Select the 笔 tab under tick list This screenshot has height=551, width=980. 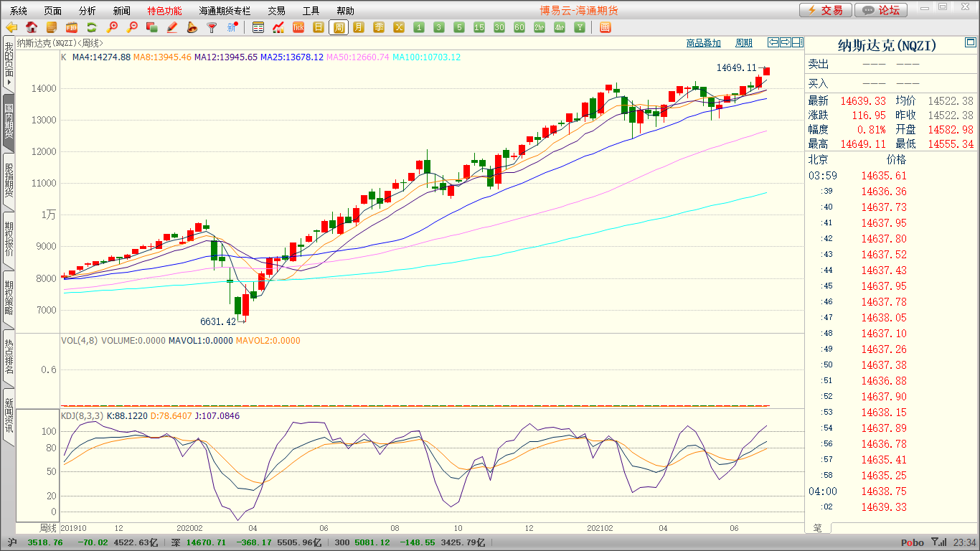[818, 527]
